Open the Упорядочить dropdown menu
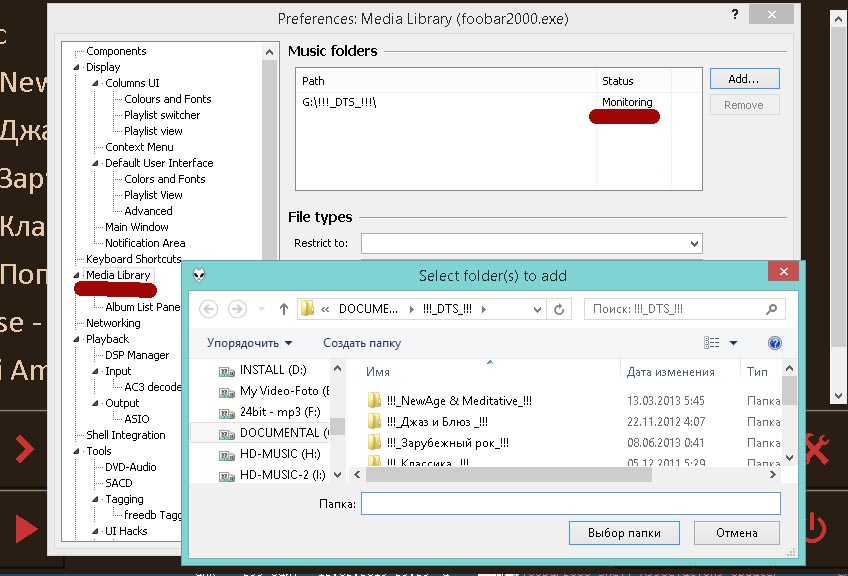848x576 pixels. [x=250, y=343]
